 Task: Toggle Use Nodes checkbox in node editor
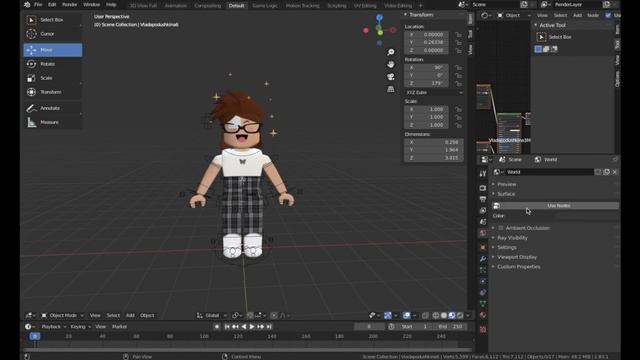[x=608, y=15]
